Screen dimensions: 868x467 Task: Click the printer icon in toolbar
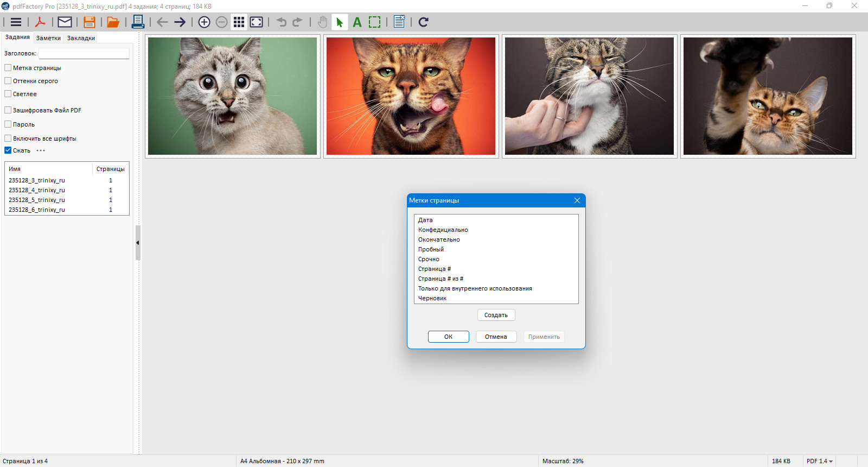[138, 22]
